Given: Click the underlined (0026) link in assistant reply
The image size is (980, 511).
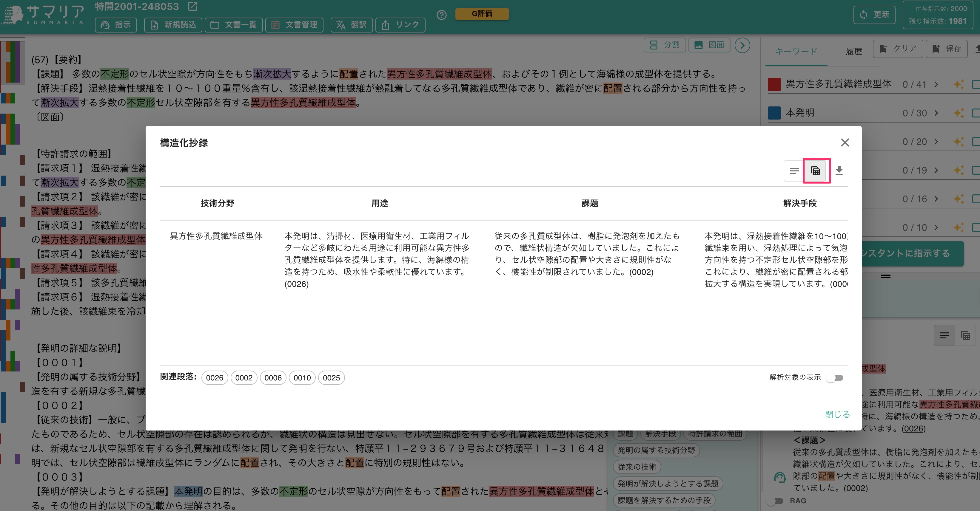Looking at the screenshot, I should 913,428.
